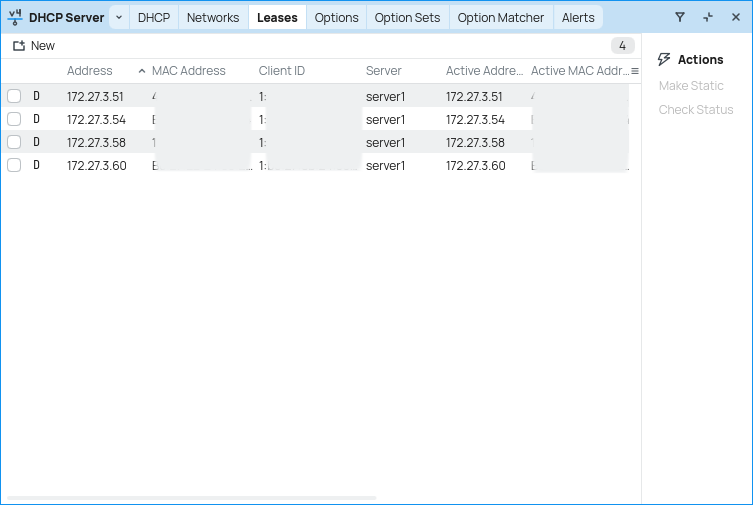
Task: Open the Options tab
Action: coord(336,18)
